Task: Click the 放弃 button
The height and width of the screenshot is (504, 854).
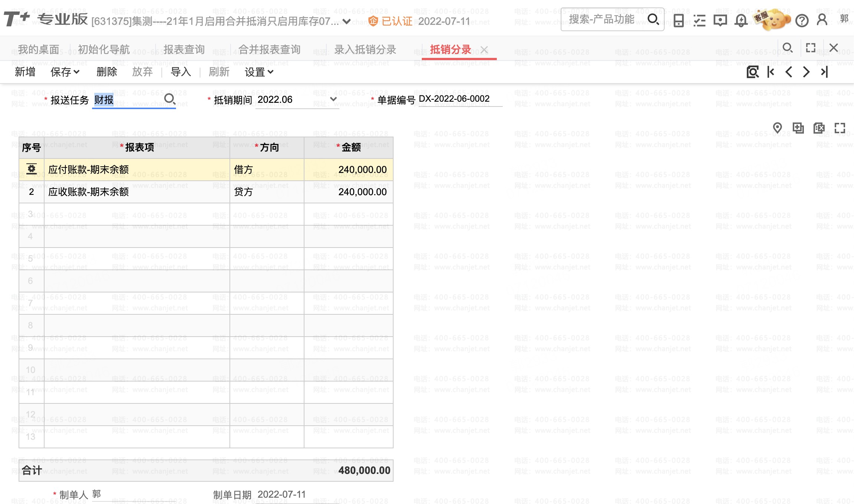Action: (143, 72)
